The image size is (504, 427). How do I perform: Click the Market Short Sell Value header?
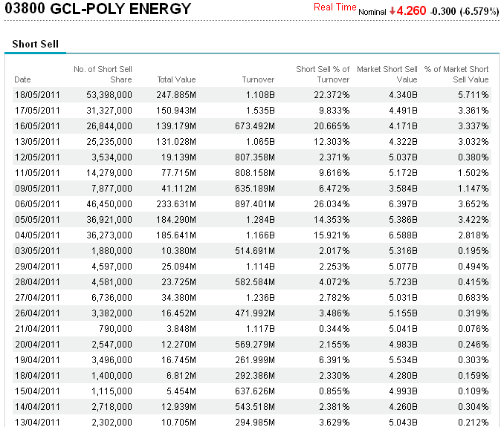point(387,74)
